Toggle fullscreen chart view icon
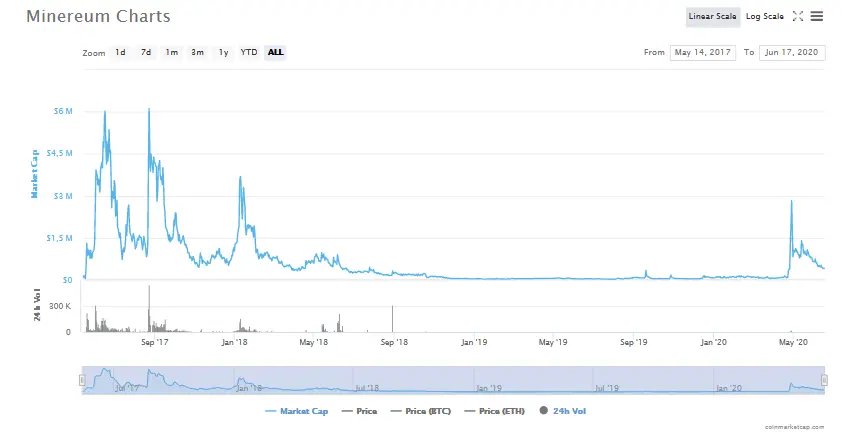849x440 pixels. tap(798, 16)
